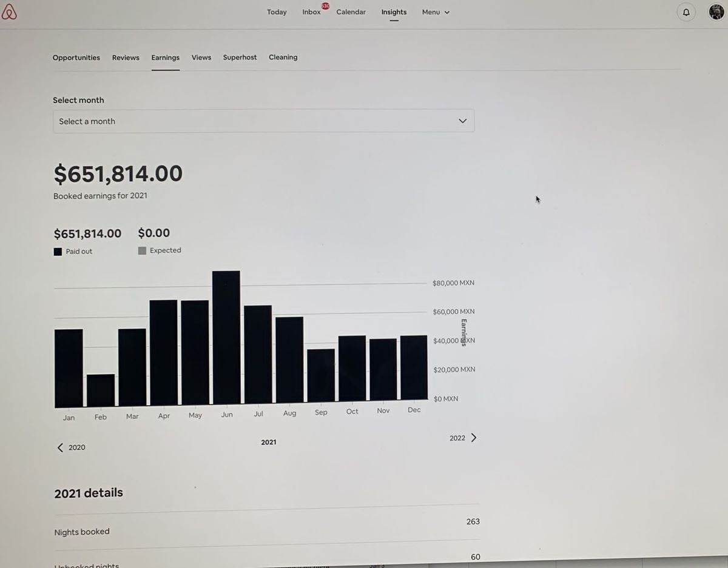Click the '$60,000 MXN' axis label
Screen dimensions: 728x568
click(x=454, y=312)
